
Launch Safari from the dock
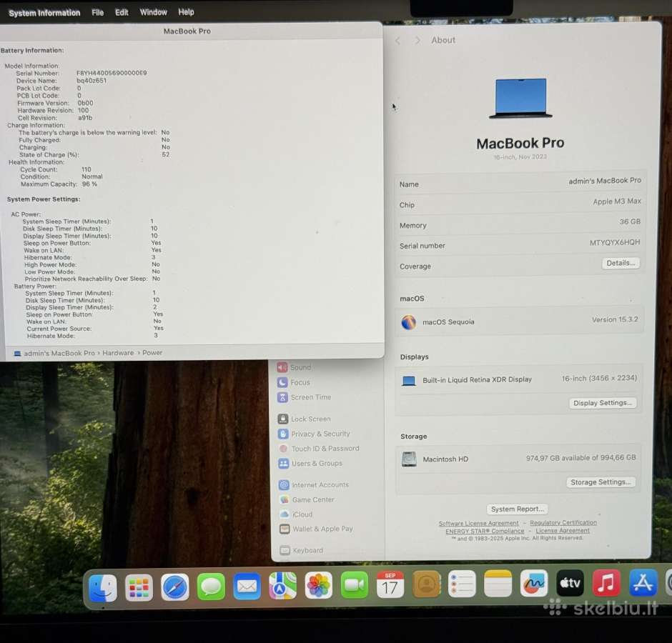[175, 587]
